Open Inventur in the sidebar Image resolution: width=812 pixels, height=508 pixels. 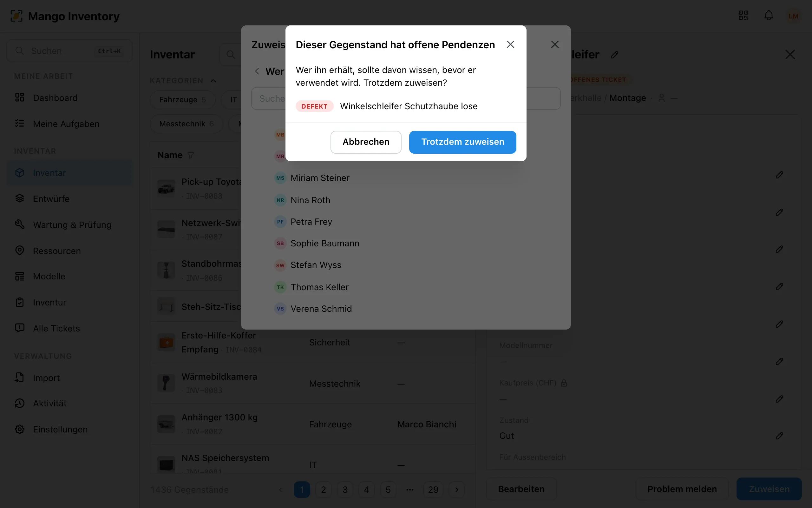click(x=69, y=302)
